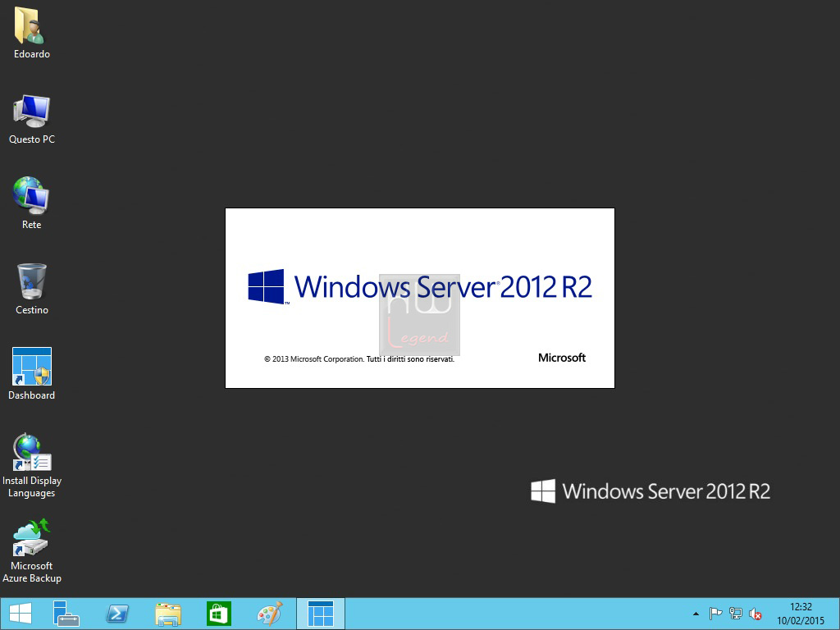Image resolution: width=840 pixels, height=630 pixels.
Task: Open Action Center flag icon
Action: (x=715, y=614)
